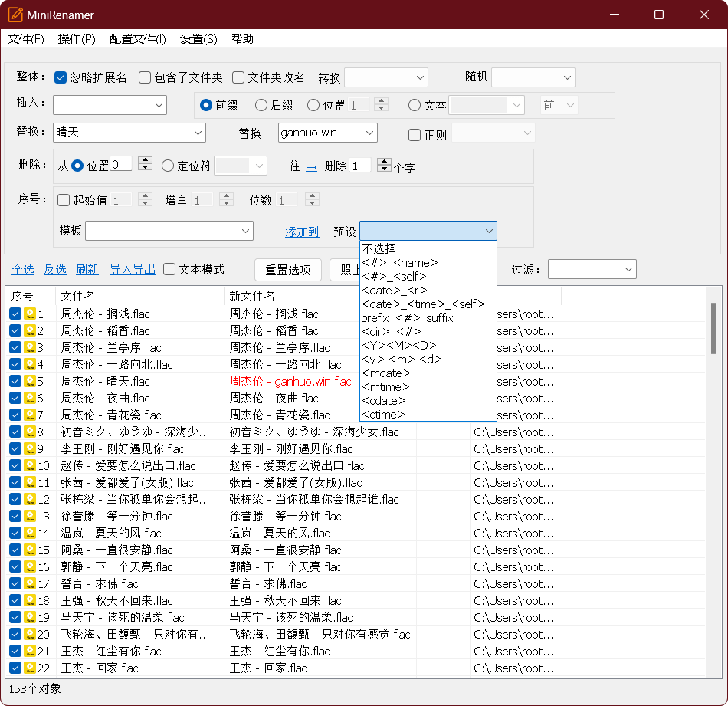Uncheck the checkbox for row 5 晴天
Viewport: 728px width, 706px height.
tap(15, 381)
